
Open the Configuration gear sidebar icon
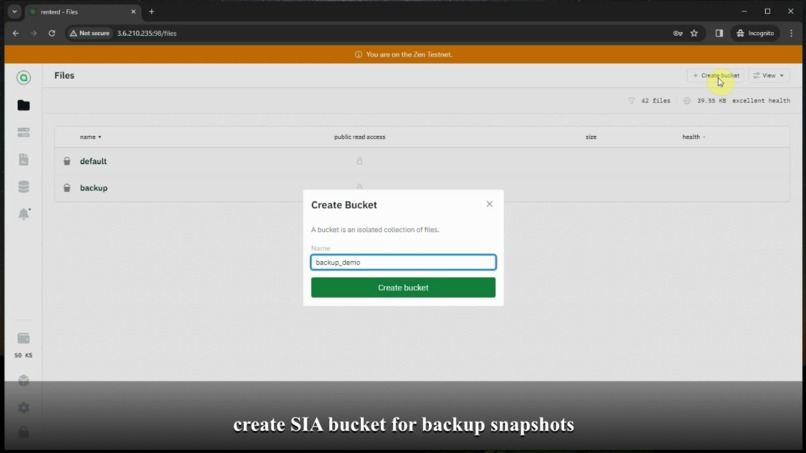[x=24, y=408]
